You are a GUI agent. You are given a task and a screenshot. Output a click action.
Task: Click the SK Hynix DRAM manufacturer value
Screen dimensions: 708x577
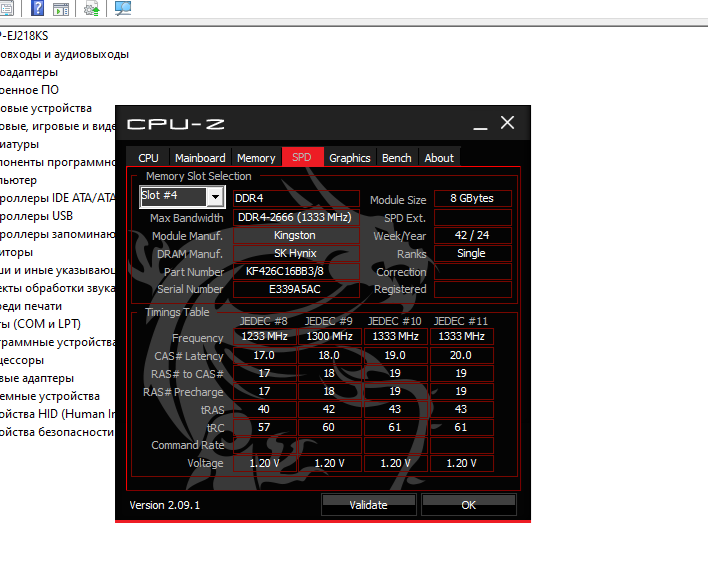coord(296,253)
